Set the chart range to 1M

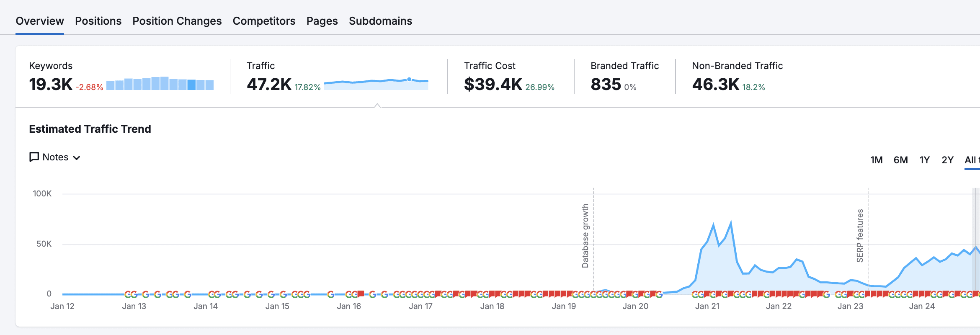pos(876,160)
